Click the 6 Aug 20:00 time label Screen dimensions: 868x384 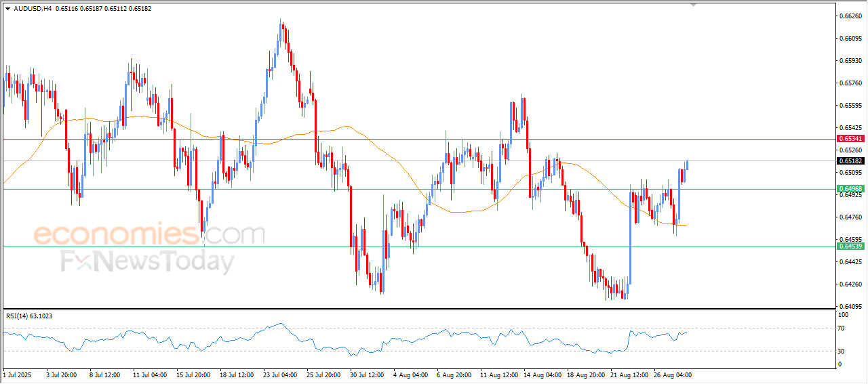454,374
